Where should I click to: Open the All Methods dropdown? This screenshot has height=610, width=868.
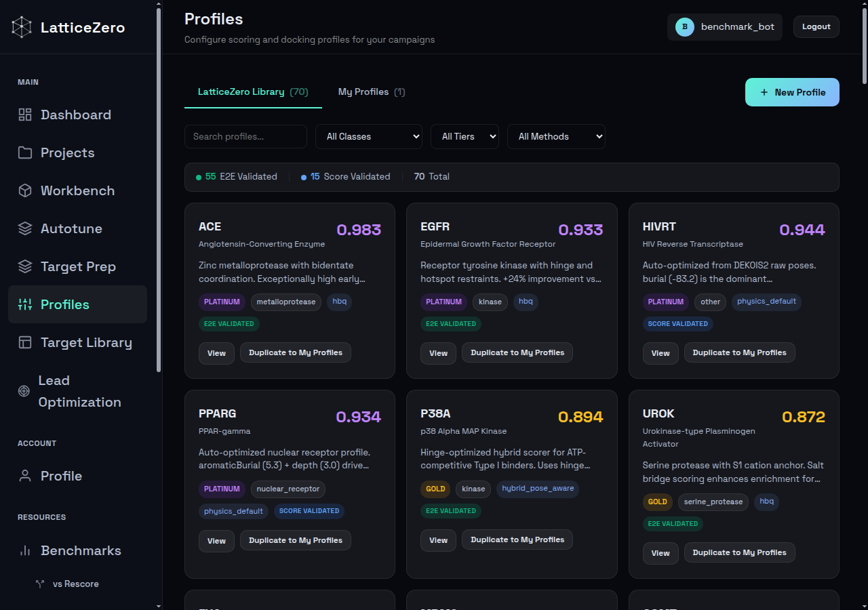(x=556, y=136)
